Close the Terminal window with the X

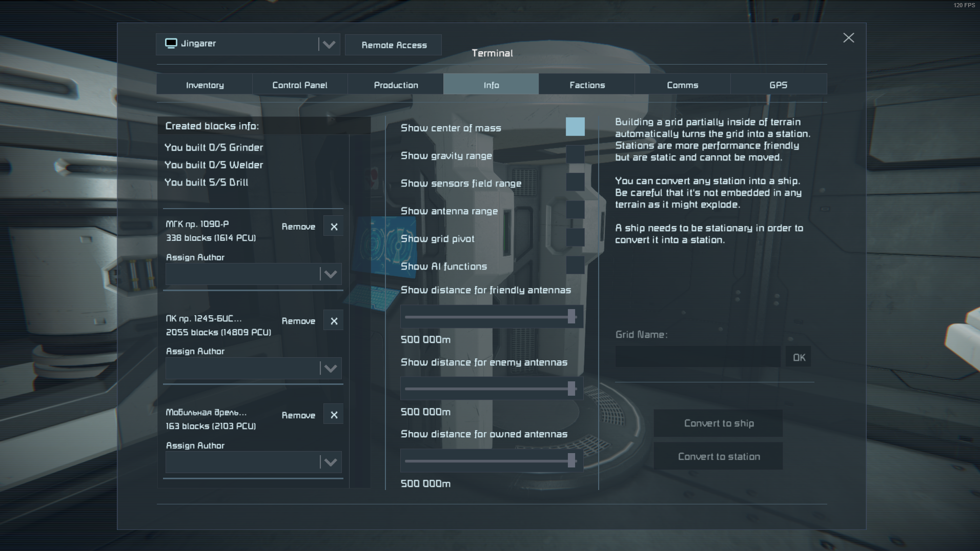click(848, 38)
